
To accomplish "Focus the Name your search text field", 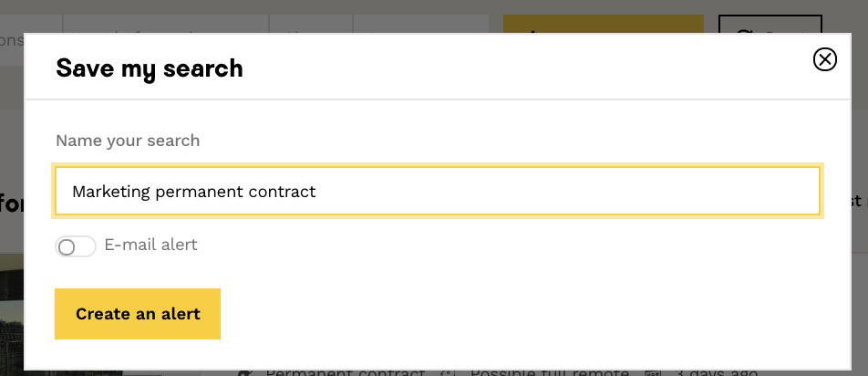I will coord(438,192).
